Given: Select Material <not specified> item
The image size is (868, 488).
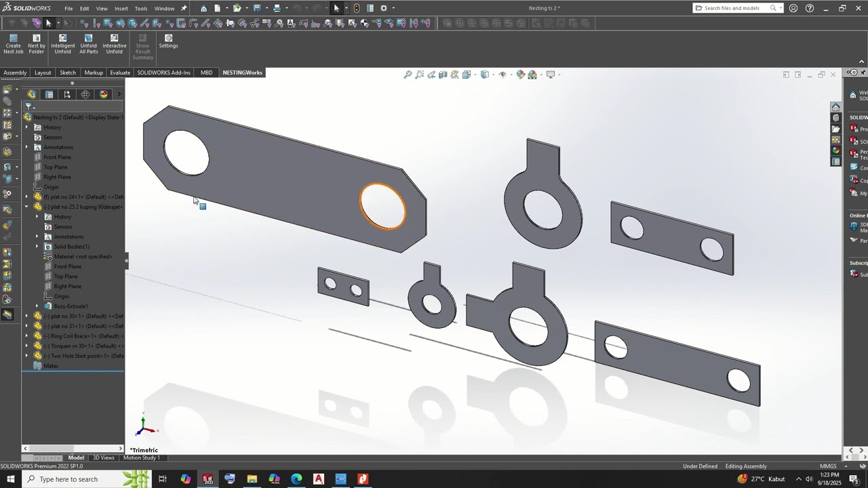Looking at the screenshot, I should pos(83,257).
